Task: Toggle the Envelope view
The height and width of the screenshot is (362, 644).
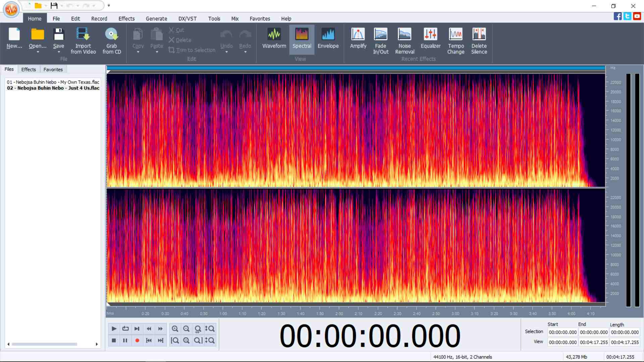Action: point(328,38)
